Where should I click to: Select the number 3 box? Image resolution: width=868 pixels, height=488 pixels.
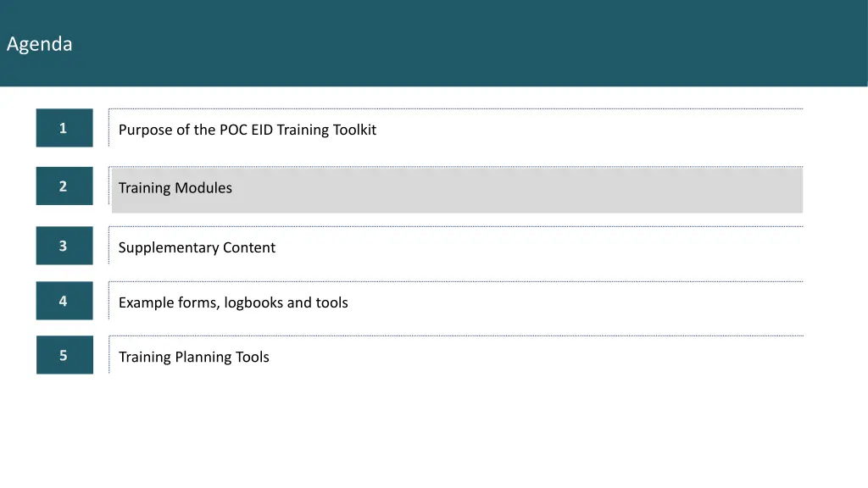[64, 246]
